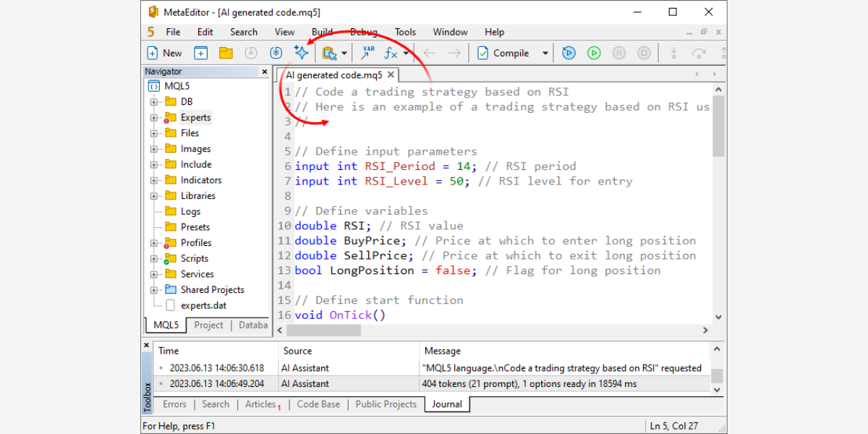Close the Navigator panel
The image size is (868, 434).
tap(265, 72)
